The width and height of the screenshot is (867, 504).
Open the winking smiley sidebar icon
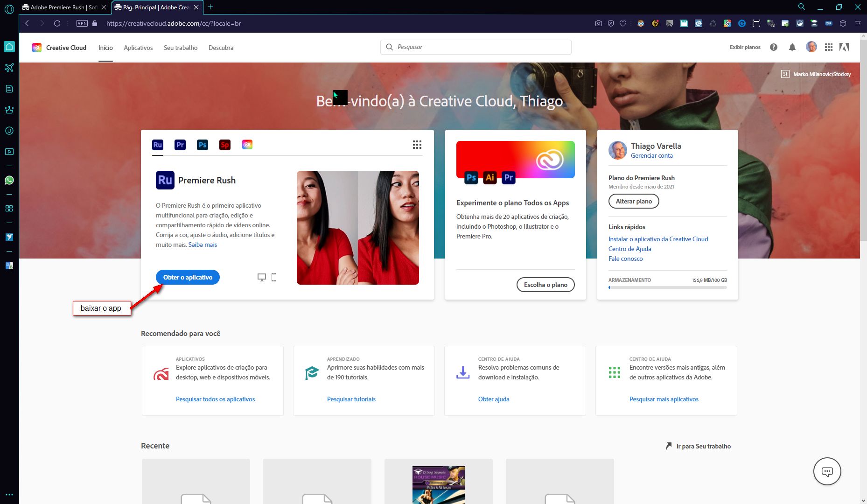[x=9, y=131]
